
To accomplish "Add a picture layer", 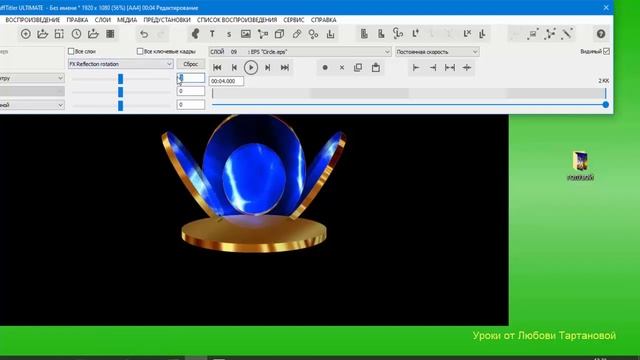I will coord(246,34).
